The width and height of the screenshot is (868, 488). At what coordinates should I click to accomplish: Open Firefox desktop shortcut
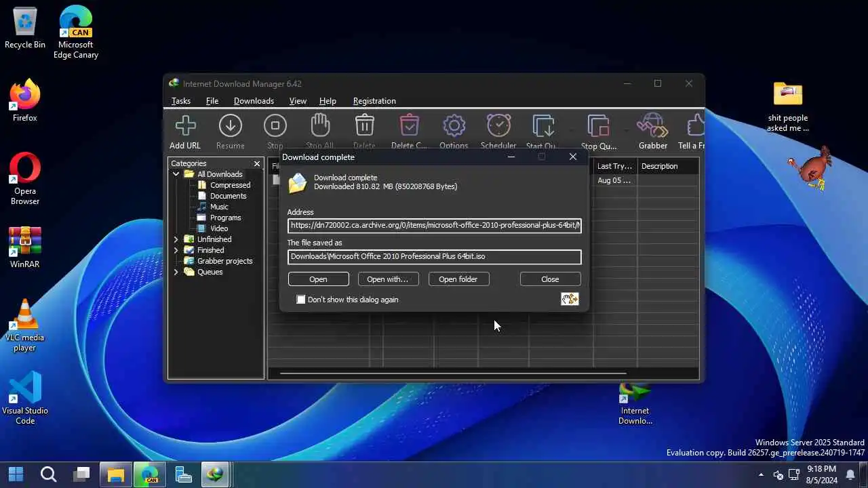pos(25,102)
